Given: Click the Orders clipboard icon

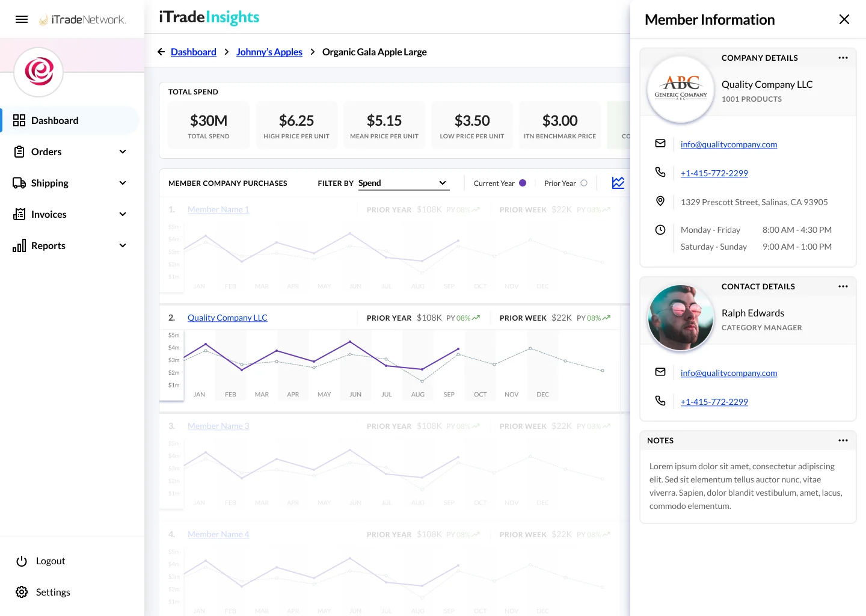Looking at the screenshot, I should point(19,152).
